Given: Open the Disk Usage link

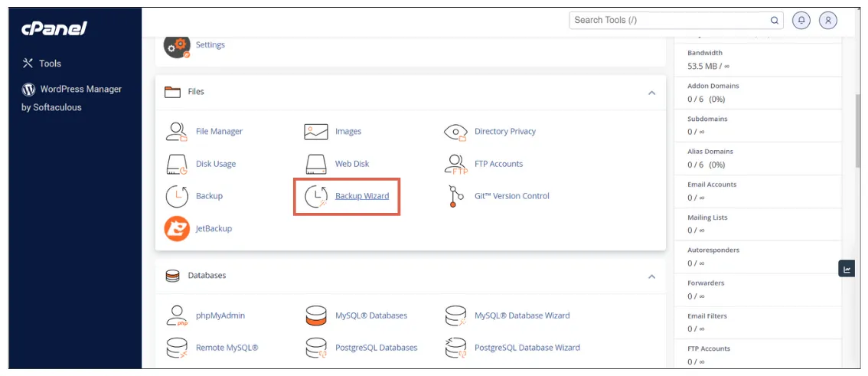Looking at the screenshot, I should click(216, 164).
